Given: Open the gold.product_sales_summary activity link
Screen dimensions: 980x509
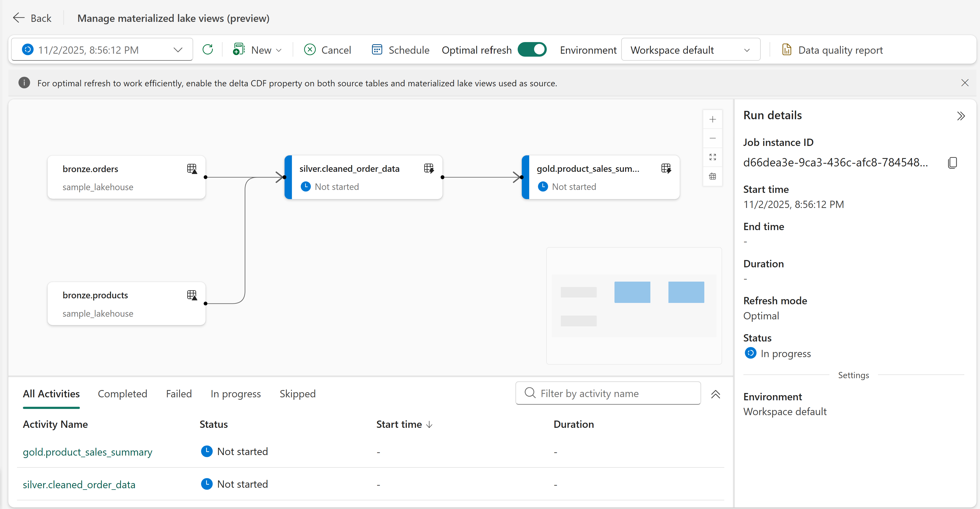Looking at the screenshot, I should coord(87,452).
